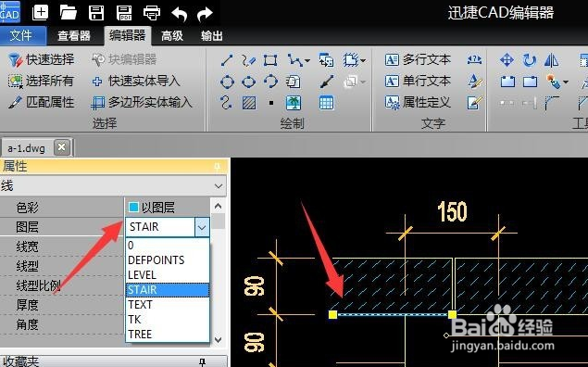Select the fillet corner tool
The image size is (588, 367).
551,103
